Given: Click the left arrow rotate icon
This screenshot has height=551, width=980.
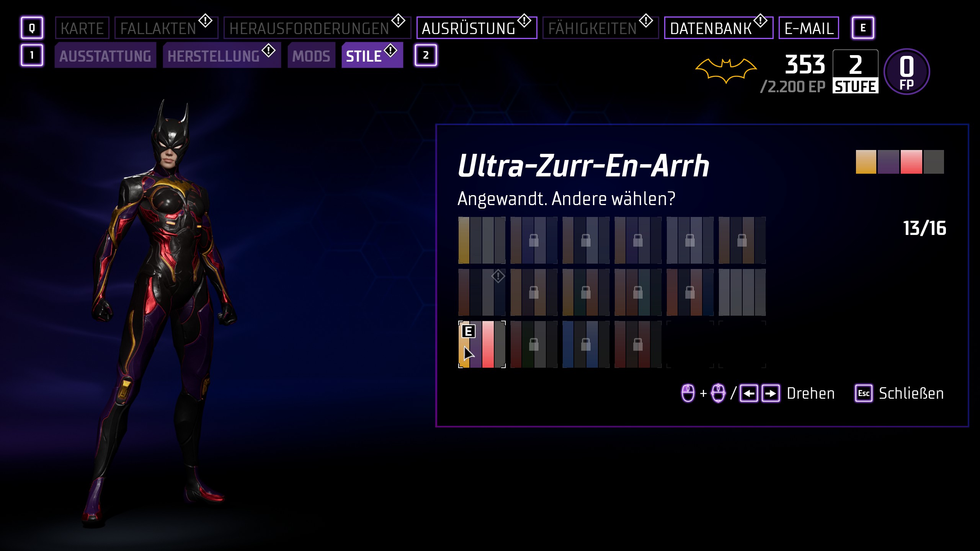Looking at the screenshot, I should tap(749, 393).
